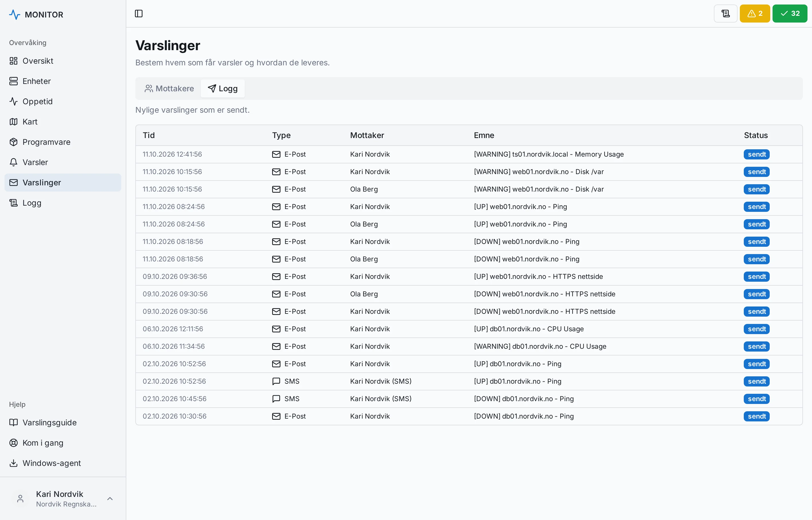The height and width of the screenshot is (520, 812).
Task: Open the log scroll icon button in header
Action: point(725,14)
